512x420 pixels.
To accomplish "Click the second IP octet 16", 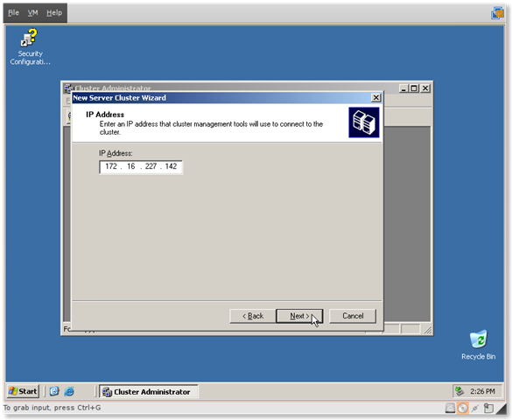I will (131, 166).
